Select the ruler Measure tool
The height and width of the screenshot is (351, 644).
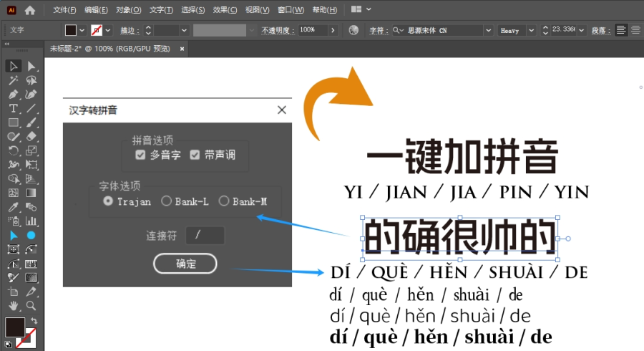(31, 264)
